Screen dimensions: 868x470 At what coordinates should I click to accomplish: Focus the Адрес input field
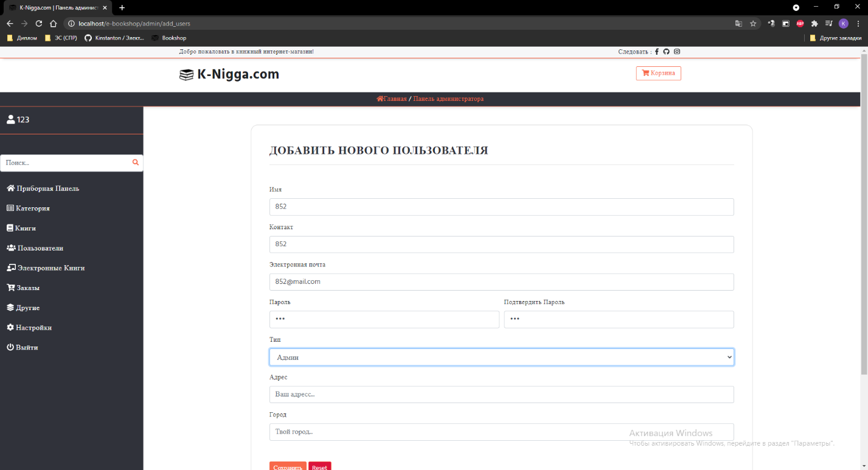502,395
